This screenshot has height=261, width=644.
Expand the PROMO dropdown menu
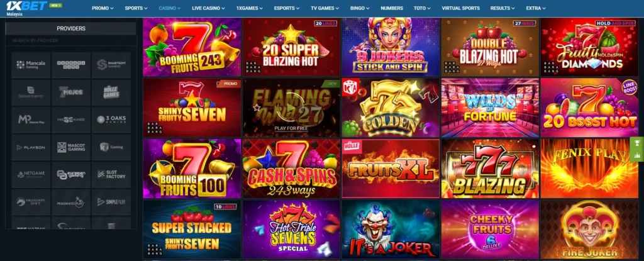pos(103,8)
